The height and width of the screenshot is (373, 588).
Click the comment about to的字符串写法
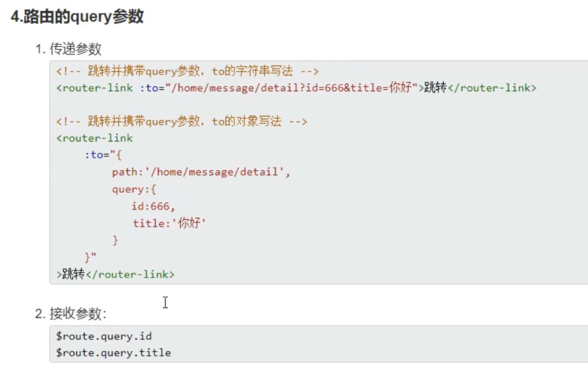tap(187, 72)
